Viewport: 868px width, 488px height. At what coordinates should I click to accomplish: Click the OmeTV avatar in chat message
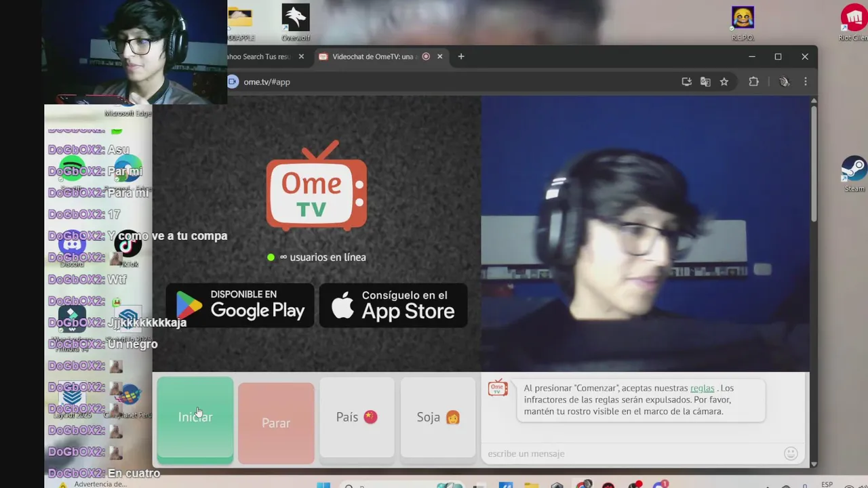[x=498, y=388]
